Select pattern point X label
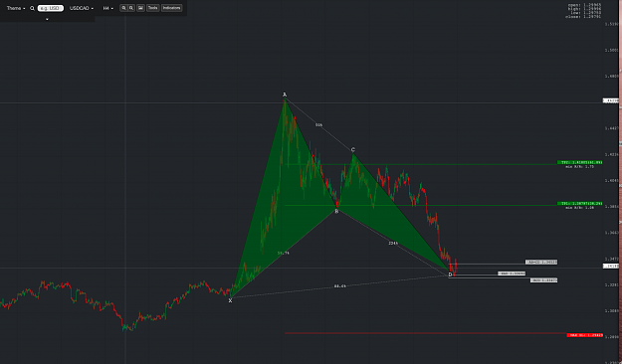 (230, 300)
